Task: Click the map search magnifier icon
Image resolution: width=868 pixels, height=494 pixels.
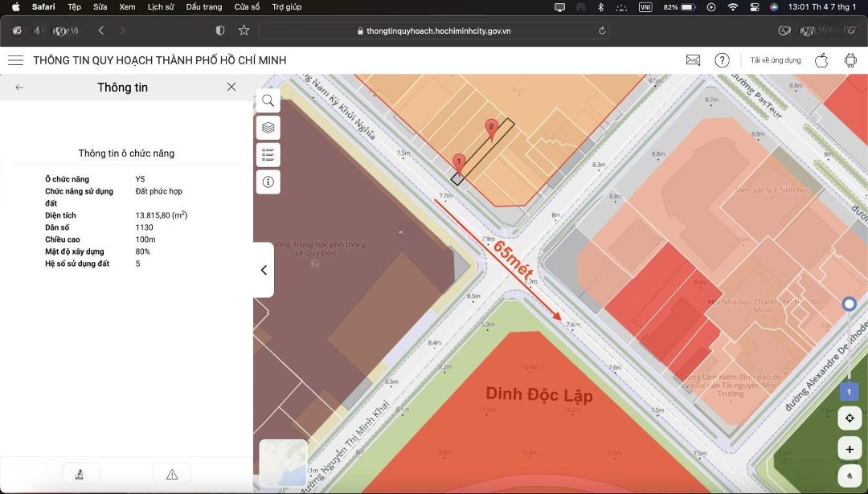Action: pos(268,101)
